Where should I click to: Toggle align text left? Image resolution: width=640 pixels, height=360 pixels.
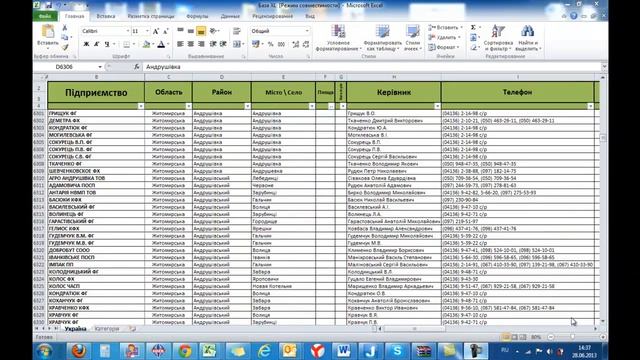point(180,44)
